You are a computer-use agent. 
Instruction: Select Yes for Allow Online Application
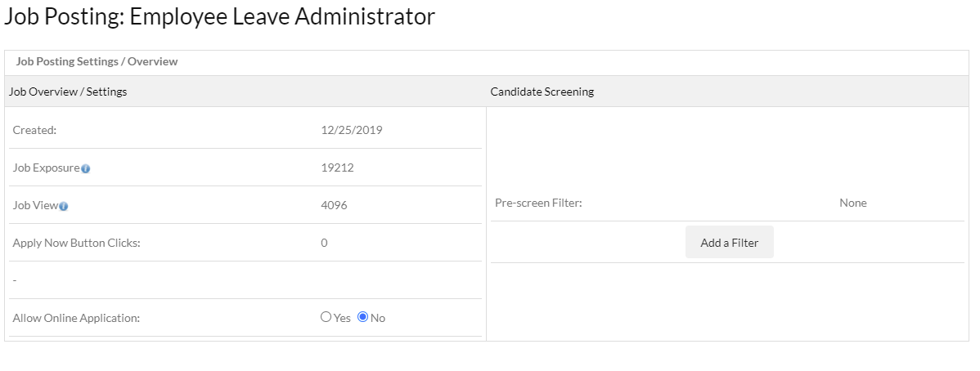tap(326, 317)
